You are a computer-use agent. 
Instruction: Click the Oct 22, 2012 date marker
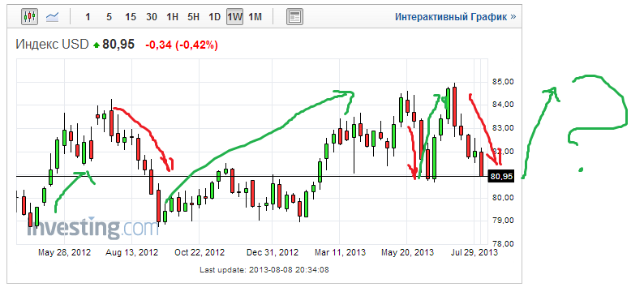tap(200, 252)
